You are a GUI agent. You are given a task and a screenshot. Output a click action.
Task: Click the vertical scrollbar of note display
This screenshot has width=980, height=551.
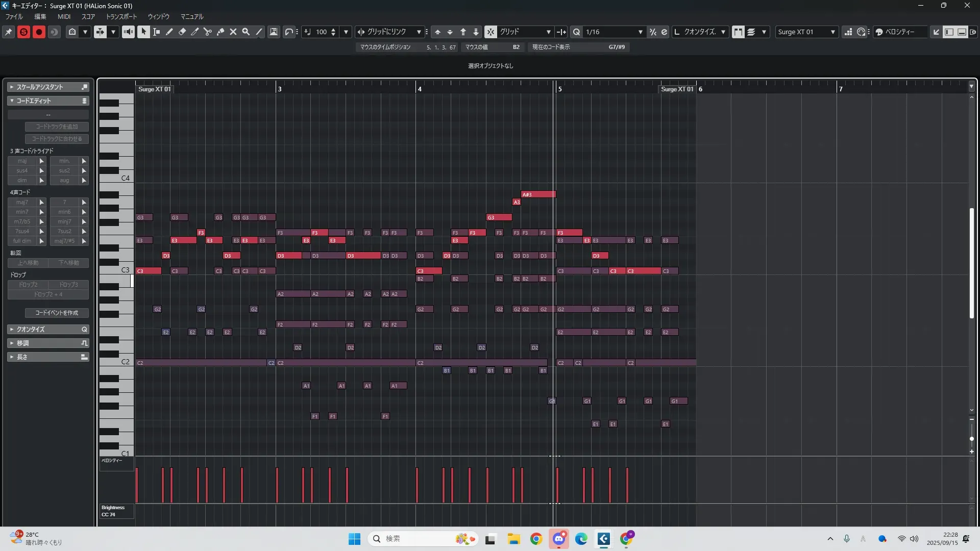(x=971, y=263)
